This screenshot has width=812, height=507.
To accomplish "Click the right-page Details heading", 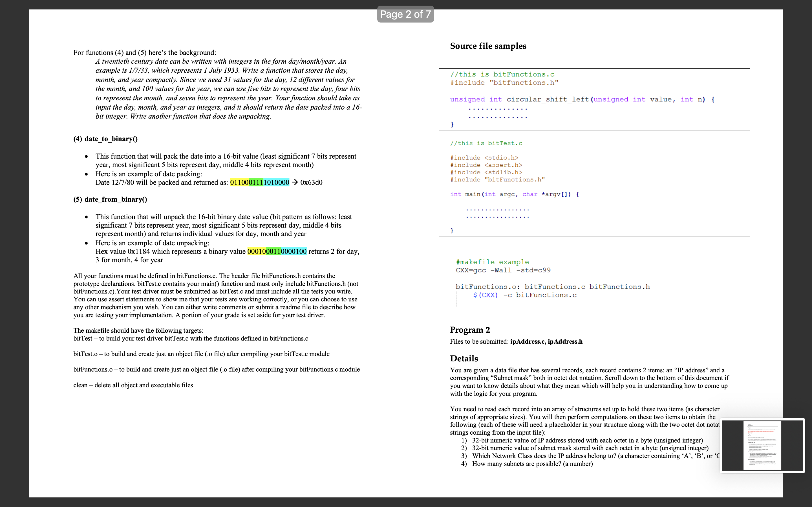I will [464, 359].
